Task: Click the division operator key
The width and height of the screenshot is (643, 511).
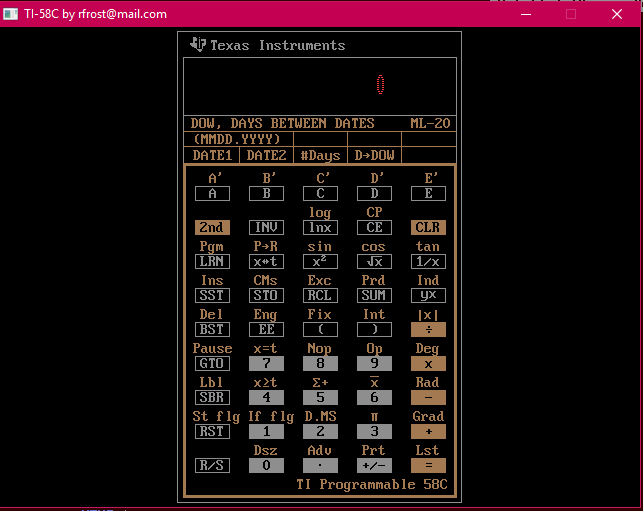Action: click(428, 329)
